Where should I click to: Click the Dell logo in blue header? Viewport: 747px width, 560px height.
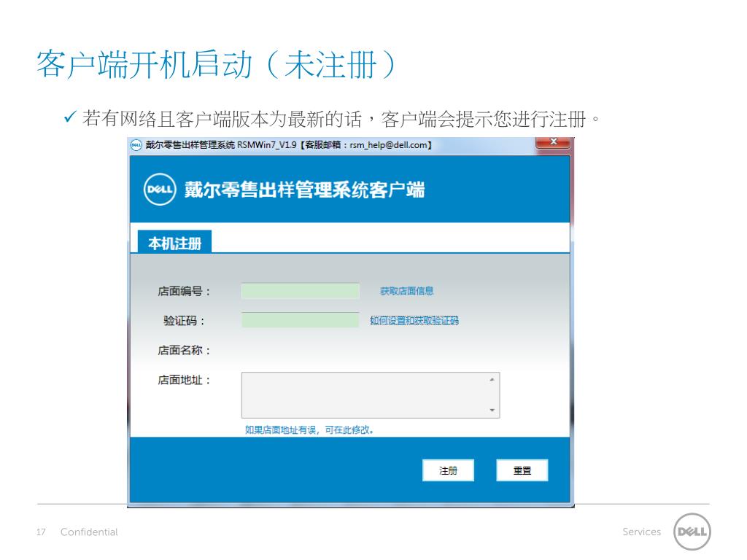(x=160, y=190)
